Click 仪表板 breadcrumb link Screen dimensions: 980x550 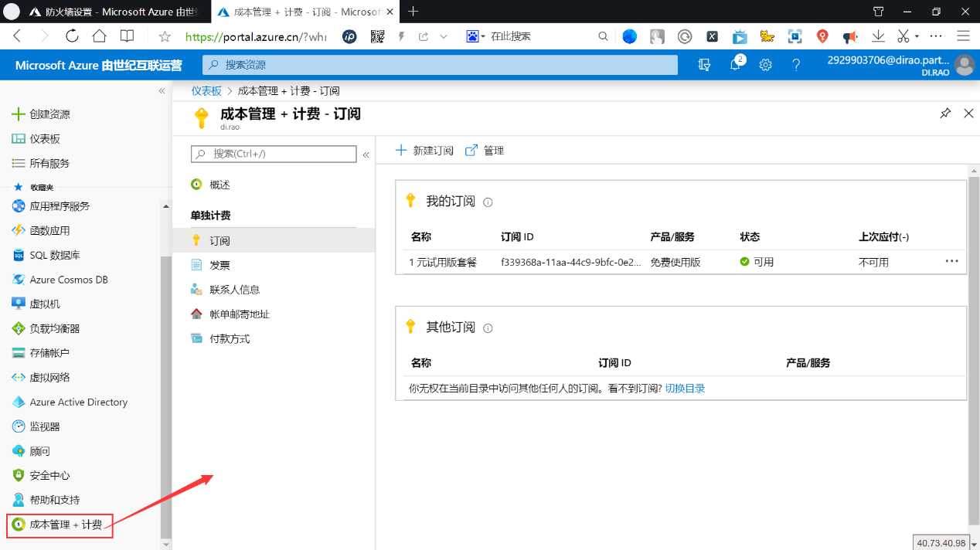pos(206,91)
